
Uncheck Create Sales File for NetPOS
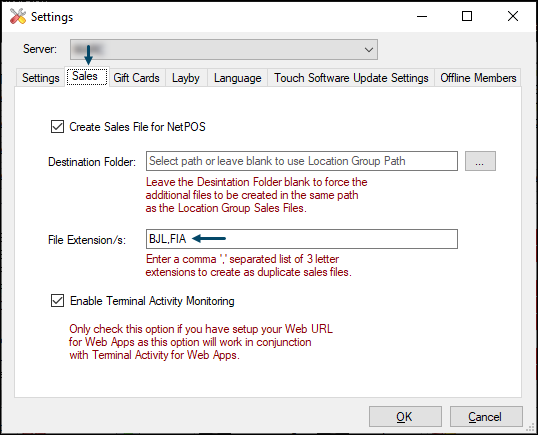(57, 127)
